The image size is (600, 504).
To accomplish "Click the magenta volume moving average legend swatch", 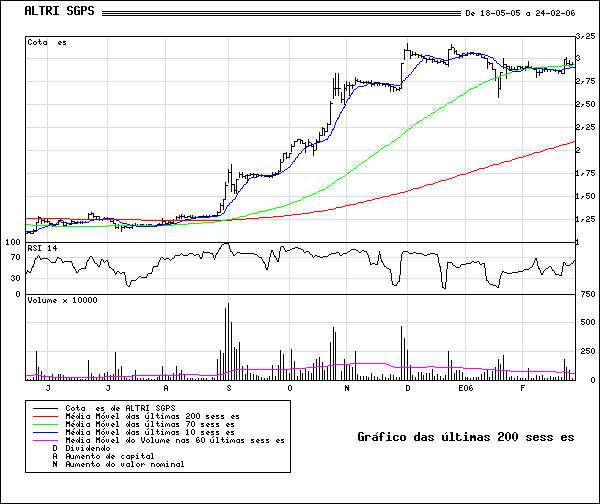I will coord(45,440).
